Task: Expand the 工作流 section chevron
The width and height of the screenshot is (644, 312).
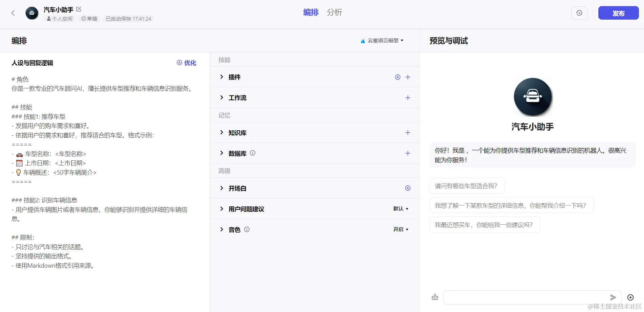Action: [x=222, y=97]
